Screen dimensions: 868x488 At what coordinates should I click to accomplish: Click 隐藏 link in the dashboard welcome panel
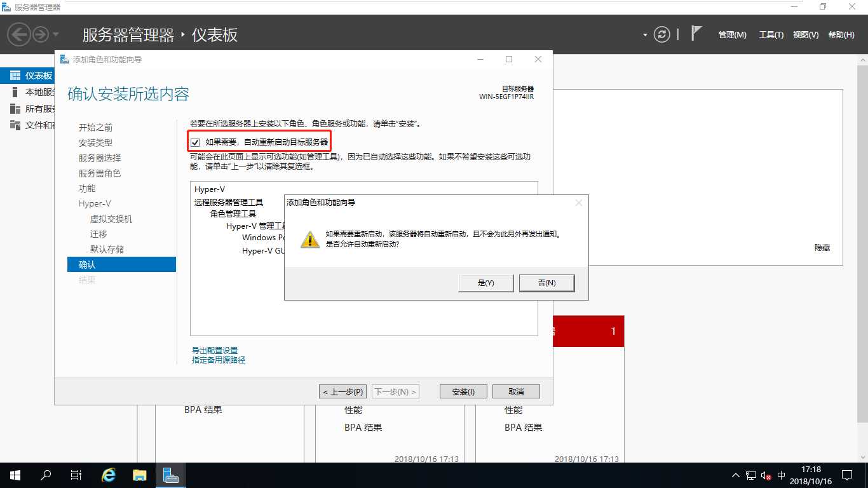click(x=822, y=248)
